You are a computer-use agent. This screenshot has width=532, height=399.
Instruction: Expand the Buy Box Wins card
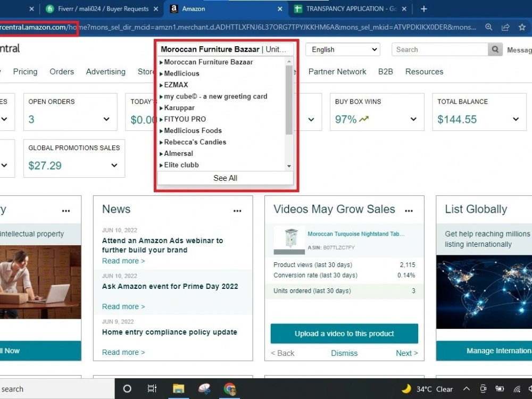[x=413, y=119]
